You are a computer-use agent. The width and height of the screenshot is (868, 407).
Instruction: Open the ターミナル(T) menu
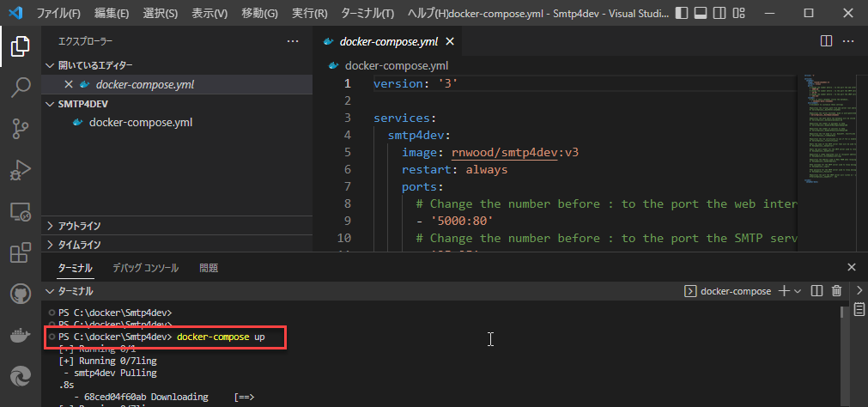pos(367,14)
